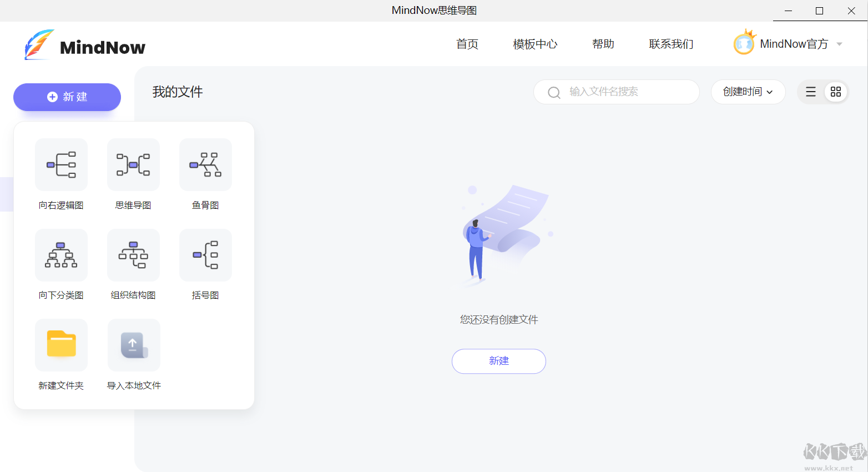Open 联系我们 in navigation
868x472 pixels.
coord(672,44)
